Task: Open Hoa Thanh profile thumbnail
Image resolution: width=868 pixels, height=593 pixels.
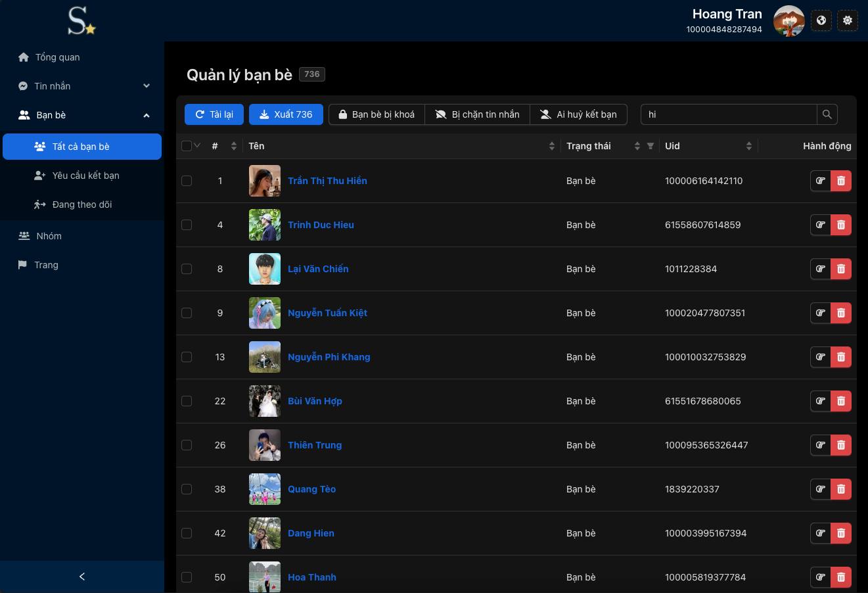Action: pyautogui.click(x=265, y=577)
